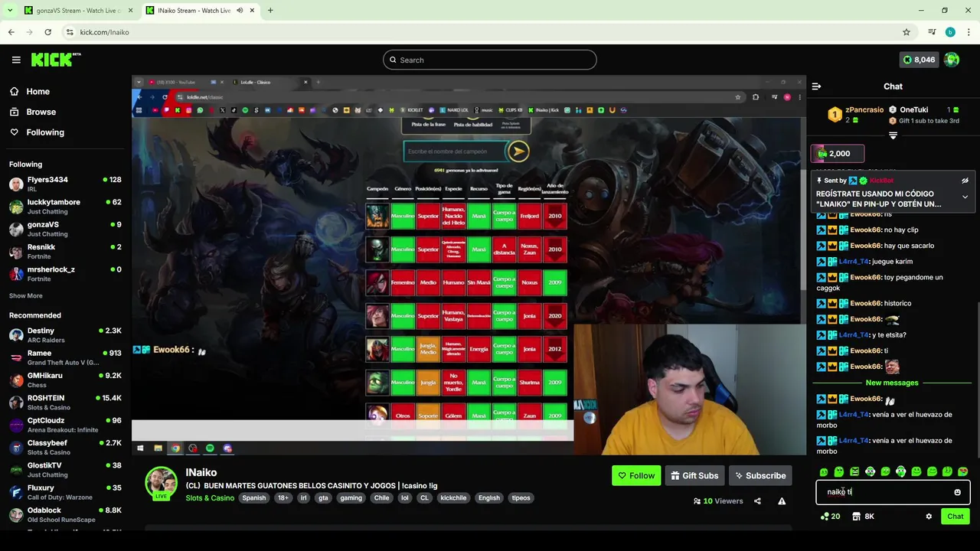Open recommended channel CptCloudz
The height and width of the screenshot is (551, 980).
(65, 425)
